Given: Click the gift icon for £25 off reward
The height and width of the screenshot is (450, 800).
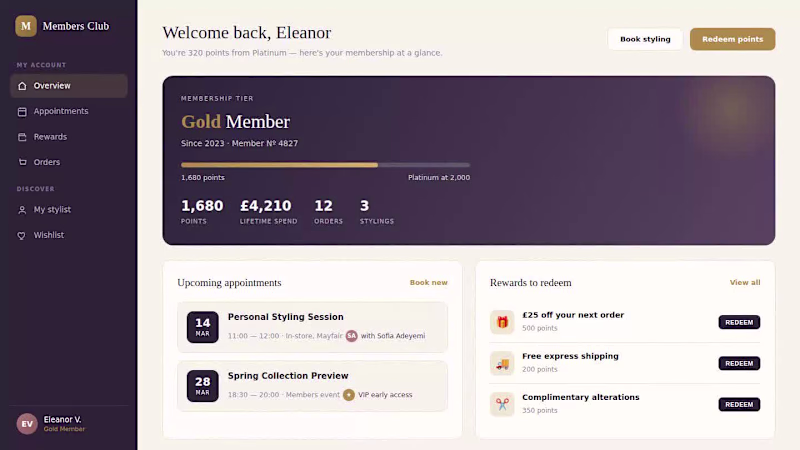Looking at the screenshot, I should tap(502, 322).
